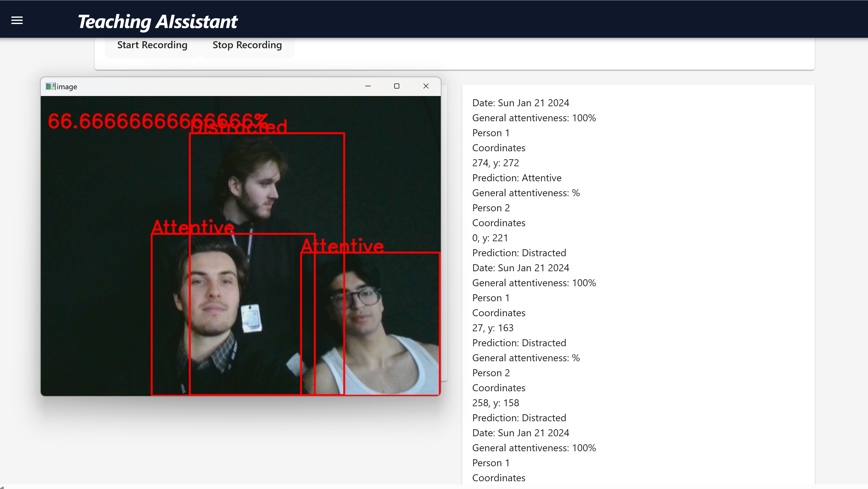
Task: Click the '274, y: 272' coordinates entry
Action: click(x=495, y=163)
